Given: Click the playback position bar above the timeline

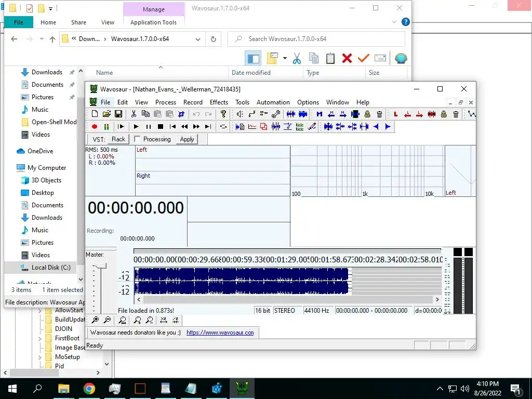Looking at the screenshot, I should click(x=287, y=251).
